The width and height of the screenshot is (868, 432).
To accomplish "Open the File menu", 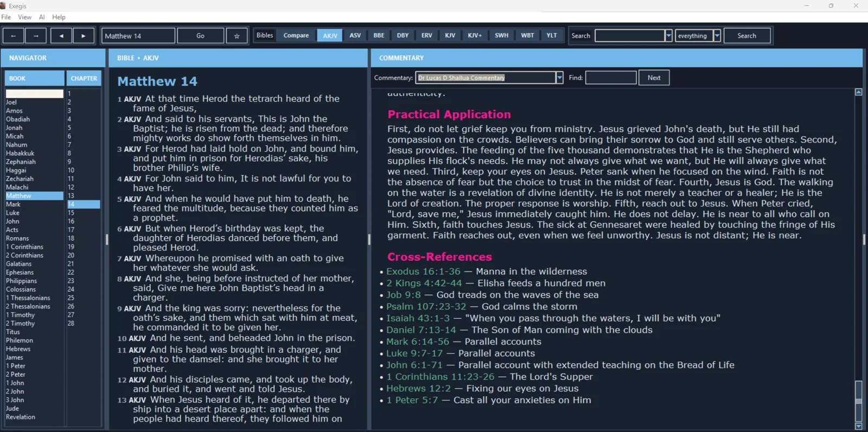I will click(x=6, y=17).
